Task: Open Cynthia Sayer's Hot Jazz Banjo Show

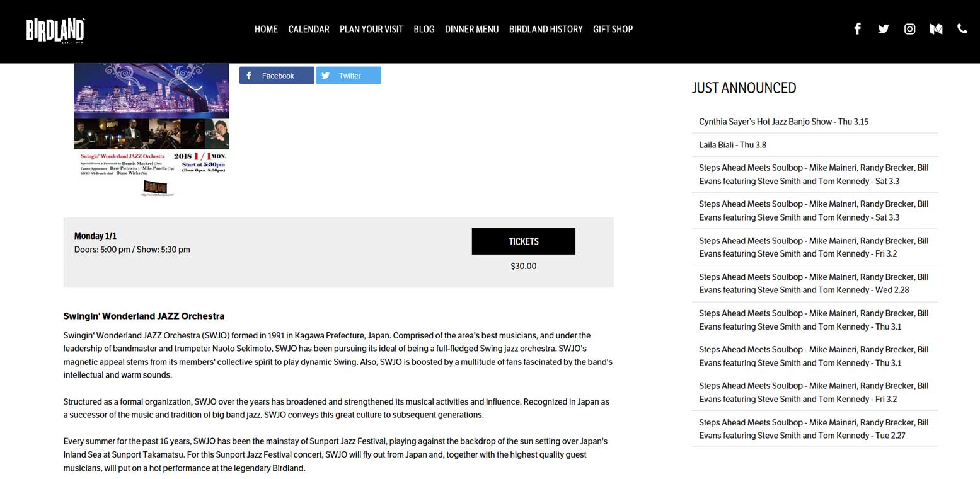Action: [x=783, y=122]
